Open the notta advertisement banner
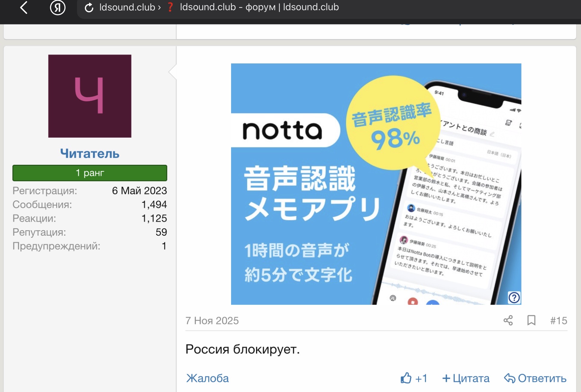This screenshot has height=392, width=581. [376, 184]
